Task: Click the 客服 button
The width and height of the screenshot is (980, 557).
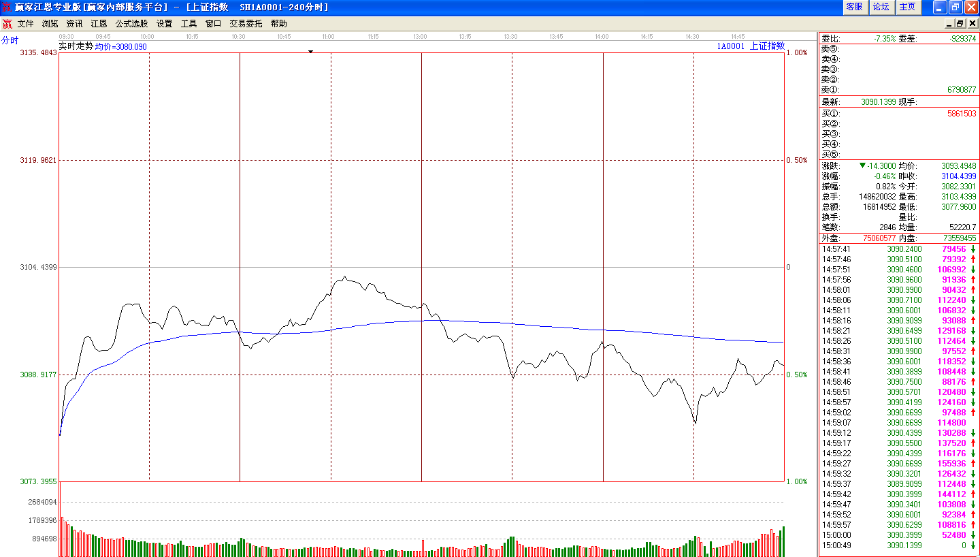Action: pos(854,7)
